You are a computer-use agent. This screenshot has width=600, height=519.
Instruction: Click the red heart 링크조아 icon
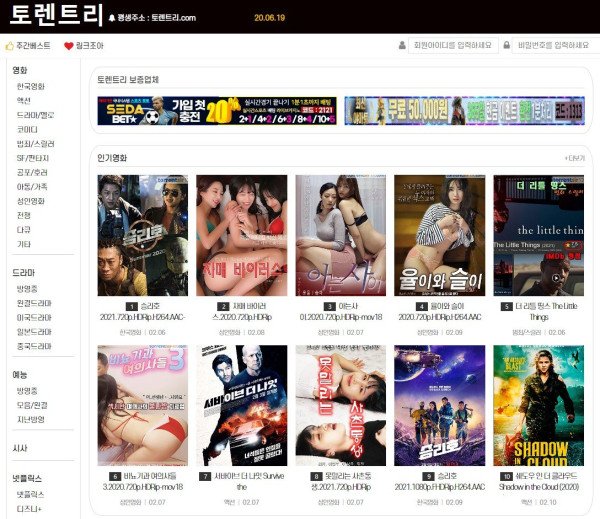point(69,46)
